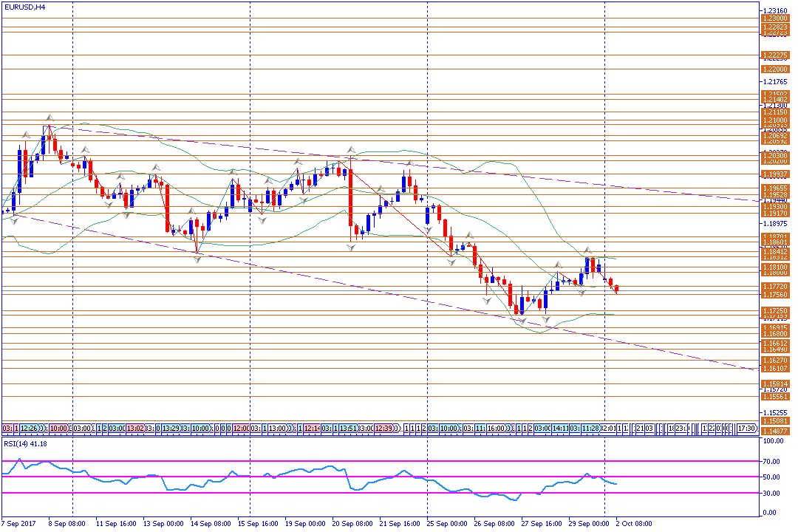
Task: Click the RSI 30.00 level value
Action: pos(771,493)
